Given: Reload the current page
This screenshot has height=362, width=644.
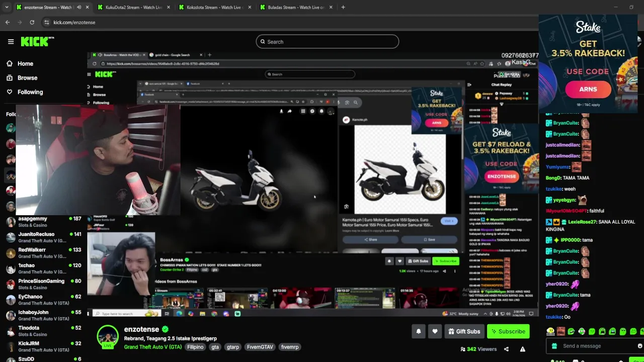Looking at the screenshot, I should [x=32, y=22].
